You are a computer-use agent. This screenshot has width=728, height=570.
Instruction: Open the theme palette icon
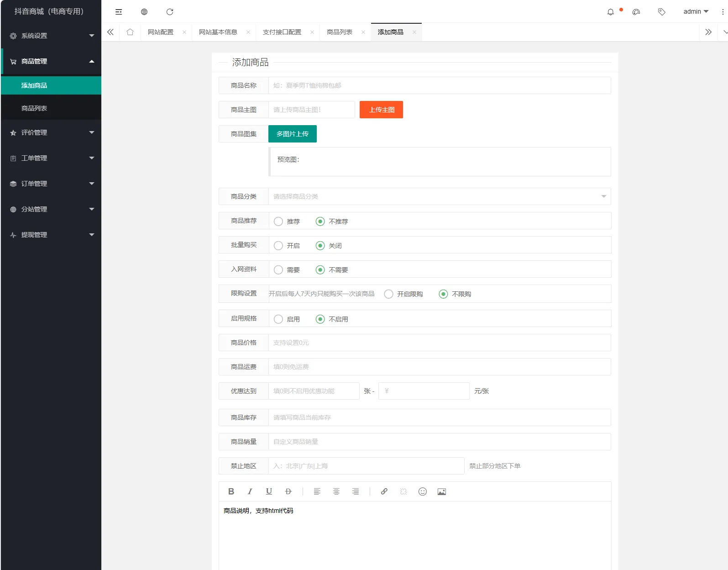636,12
